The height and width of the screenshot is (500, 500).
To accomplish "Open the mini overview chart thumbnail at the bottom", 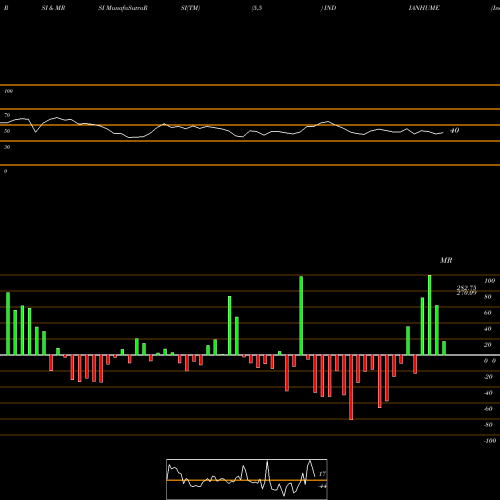I will pos(247,479).
